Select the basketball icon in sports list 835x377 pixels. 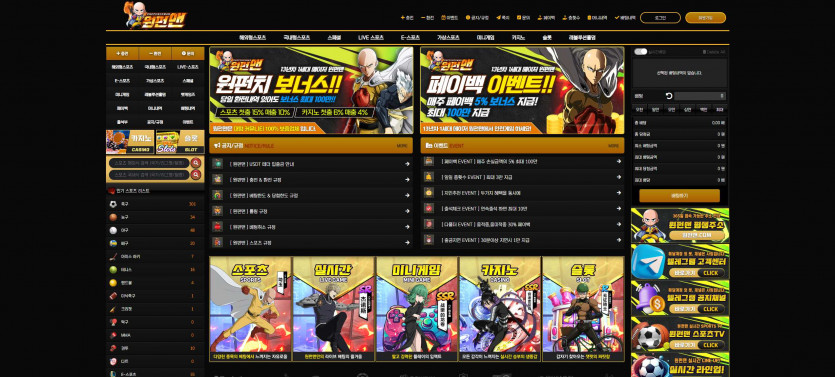click(113, 217)
